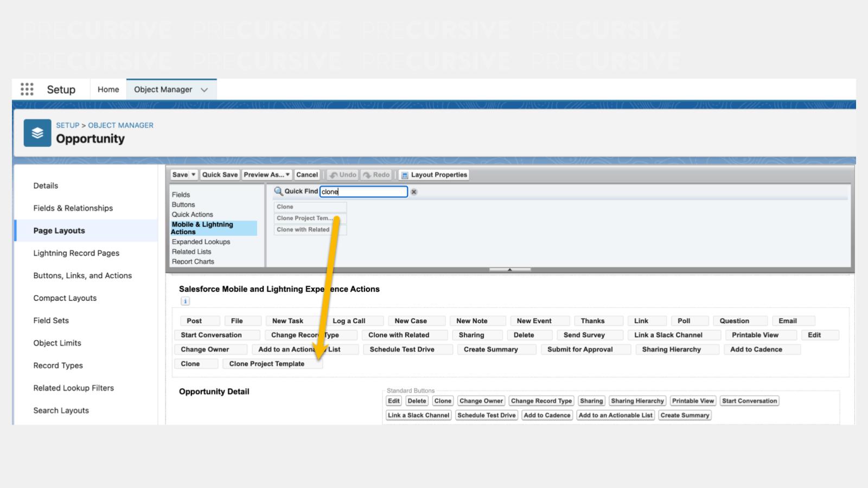
Task: Click the File action
Action: tap(243, 321)
